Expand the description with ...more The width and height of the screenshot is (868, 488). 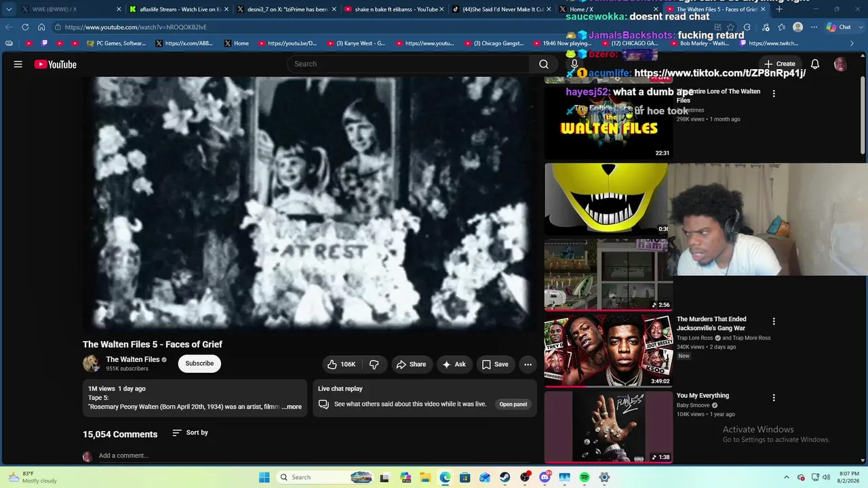tap(292, 407)
